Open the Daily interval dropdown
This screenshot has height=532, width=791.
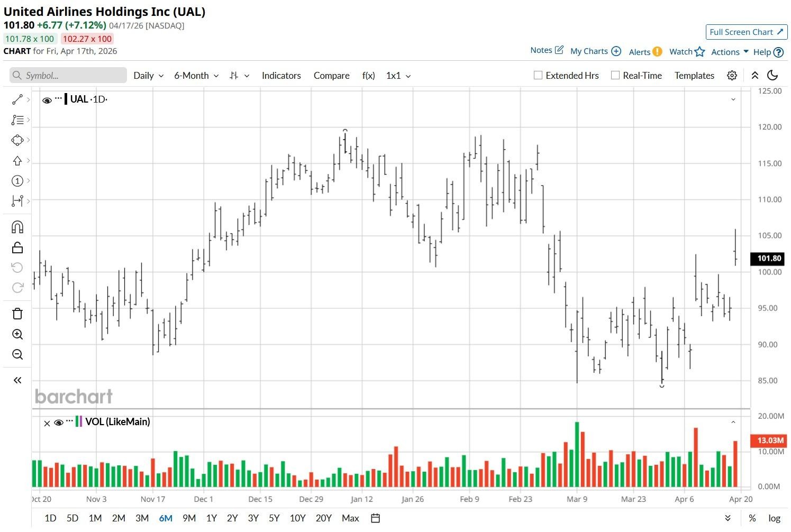[148, 76]
